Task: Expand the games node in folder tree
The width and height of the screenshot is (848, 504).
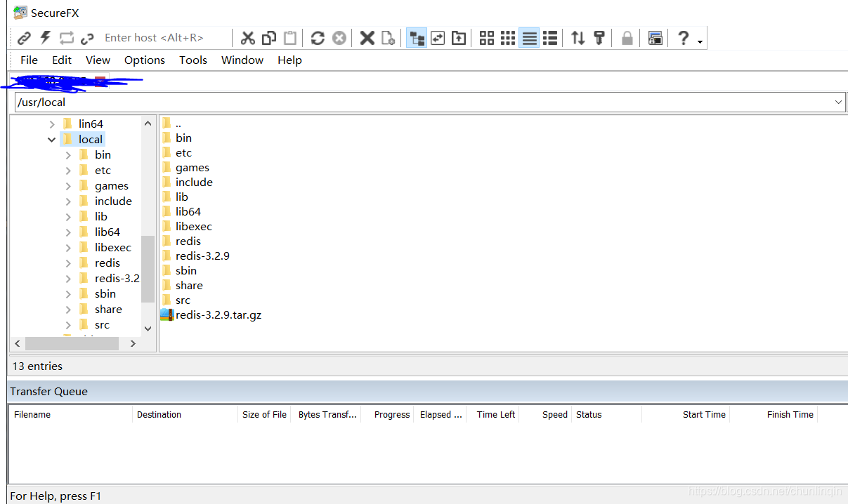Action: 68,186
